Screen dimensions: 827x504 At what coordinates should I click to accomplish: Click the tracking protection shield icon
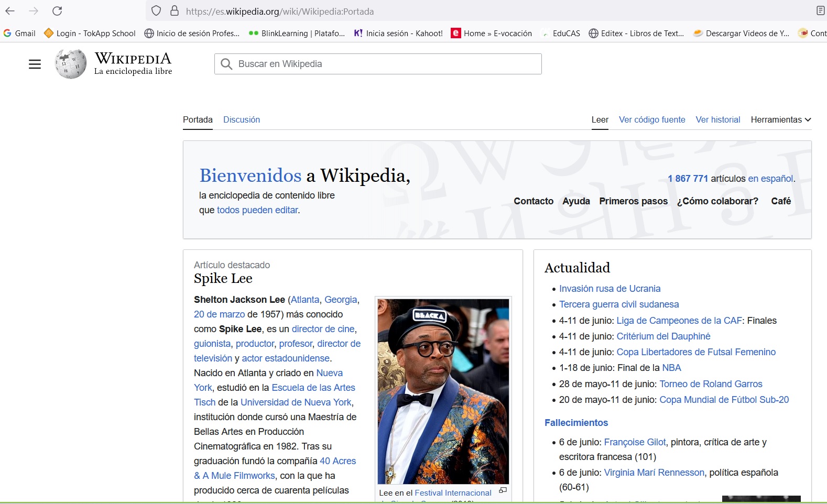(156, 11)
